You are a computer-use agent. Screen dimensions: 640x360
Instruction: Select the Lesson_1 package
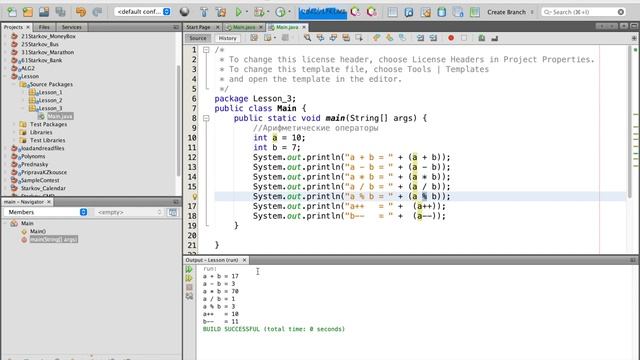pyautogui.click(x=50, y=92)
